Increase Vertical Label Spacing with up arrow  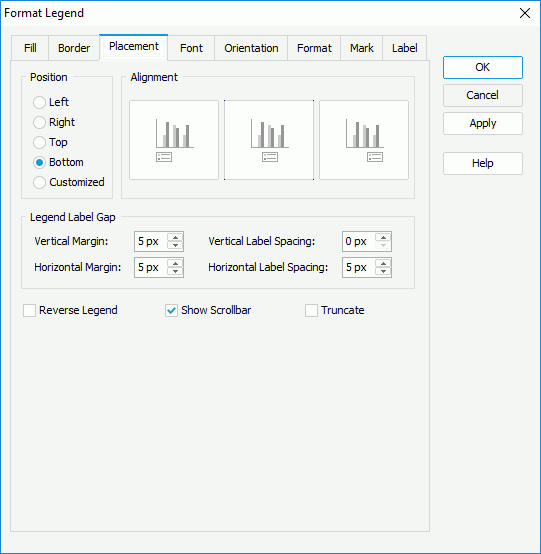pyautogui.click(x=383, y=237)
